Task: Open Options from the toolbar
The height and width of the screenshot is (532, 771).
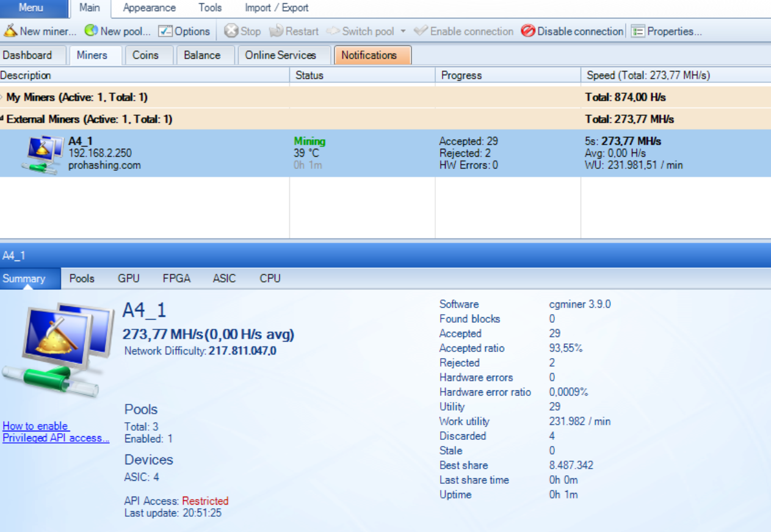Action: point(165,31)
